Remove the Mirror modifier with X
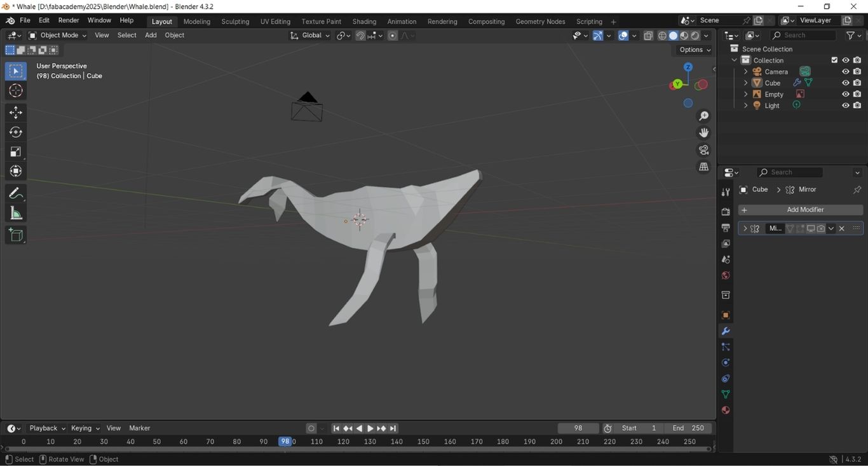The image size is (868, 466). pyautogui.click(x=842, y=228)
